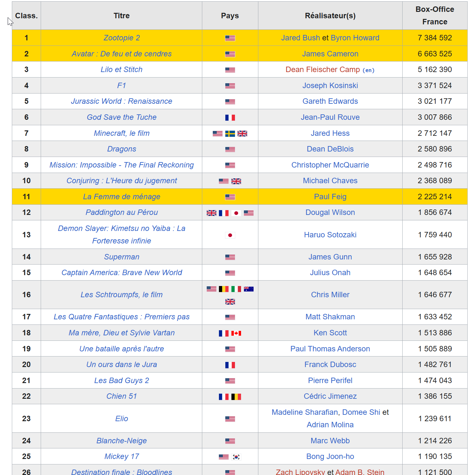Select the box-office value 7 384 592

[x=435, y=38]
